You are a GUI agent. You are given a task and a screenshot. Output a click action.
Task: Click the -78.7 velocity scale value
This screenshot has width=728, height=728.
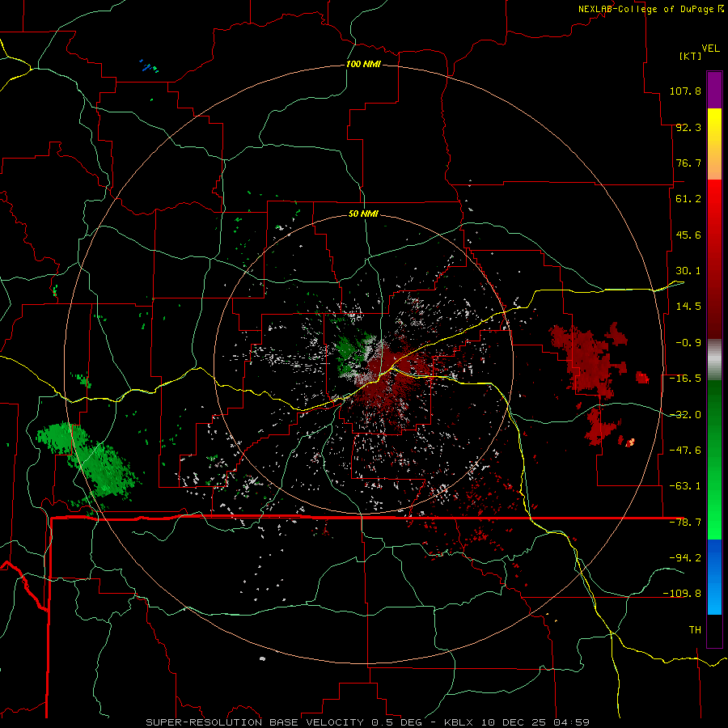pos(685,523)
